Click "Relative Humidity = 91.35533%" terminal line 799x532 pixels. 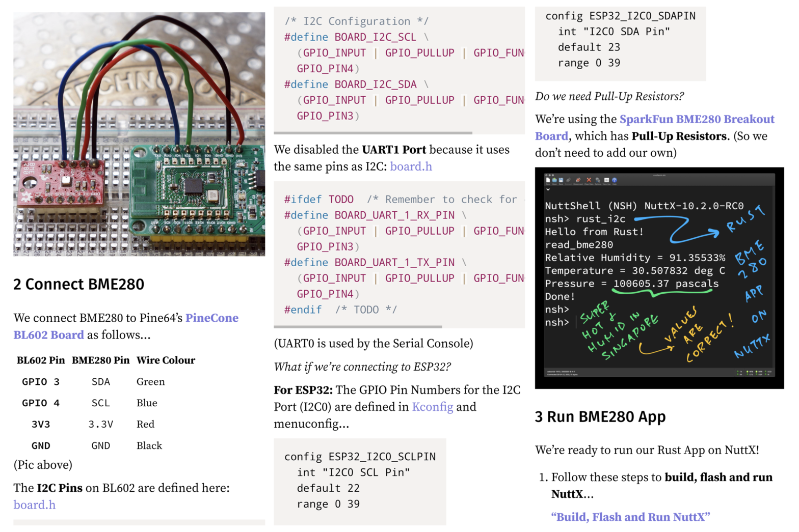pos(635,258)
